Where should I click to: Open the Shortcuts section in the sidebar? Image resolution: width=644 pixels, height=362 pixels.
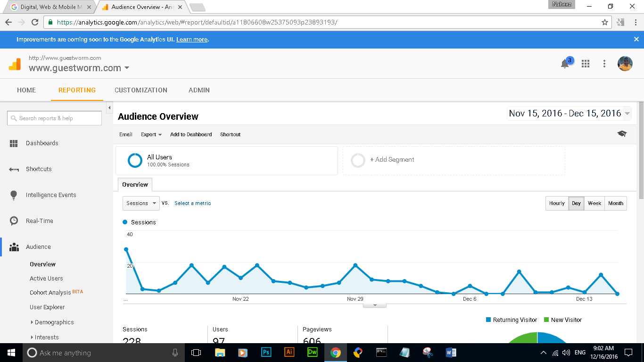(39, 169)
